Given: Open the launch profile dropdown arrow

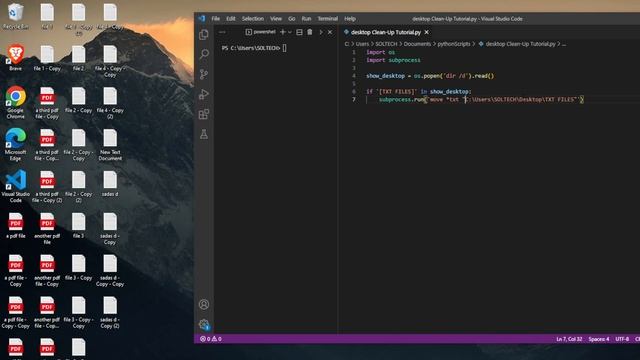Looking at the screenshot, I should click(290, 32).
